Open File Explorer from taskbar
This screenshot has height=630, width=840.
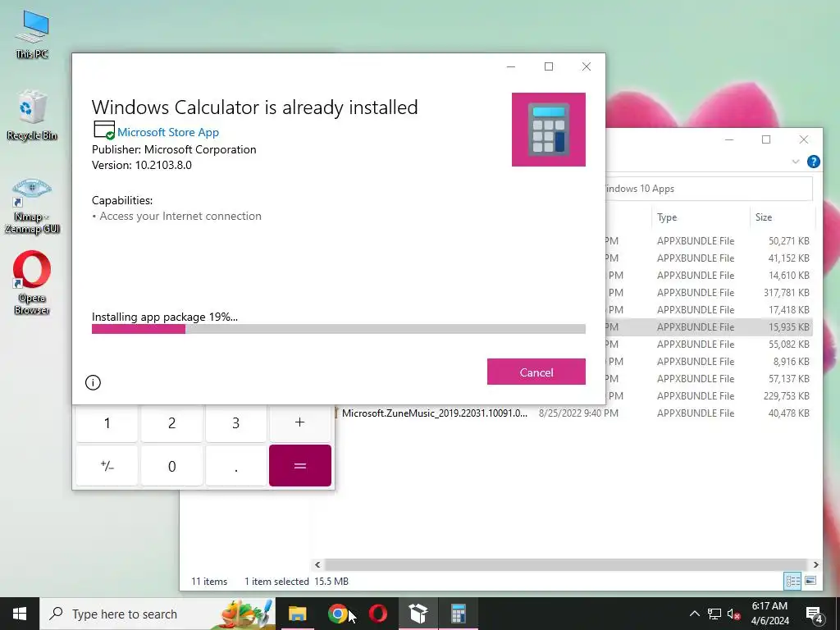(x=297, y=614)
